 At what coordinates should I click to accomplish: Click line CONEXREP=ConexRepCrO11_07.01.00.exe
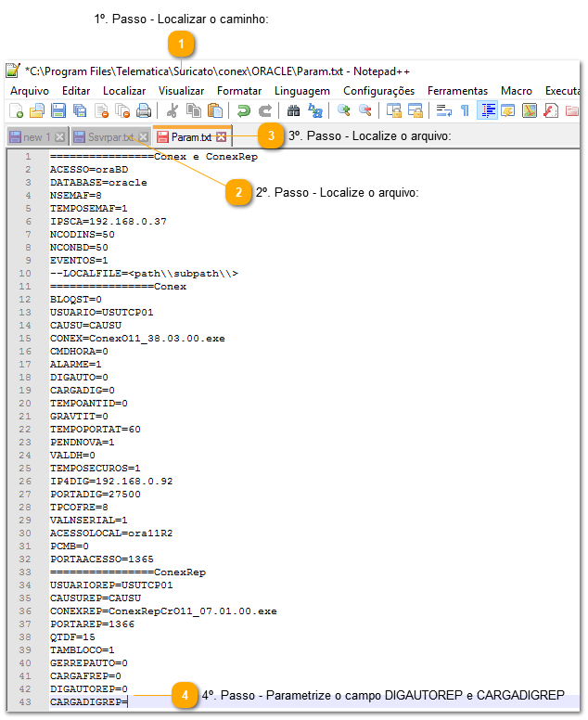[x=163, y=611]
